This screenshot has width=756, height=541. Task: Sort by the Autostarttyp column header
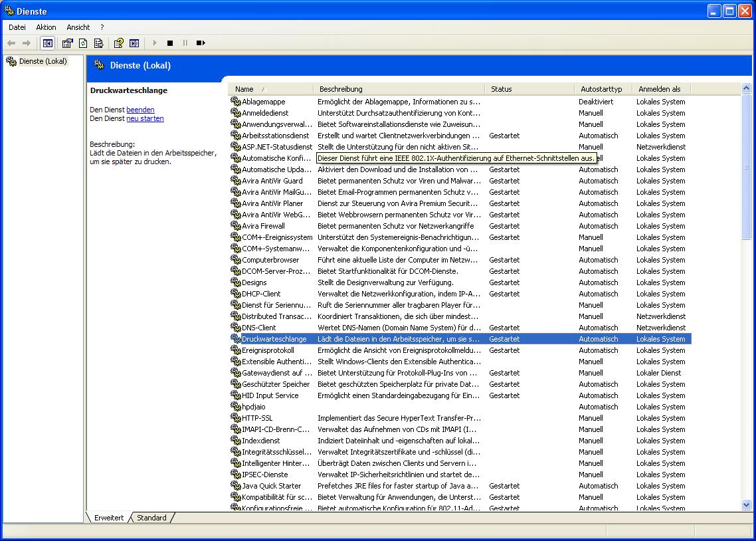(601, 89)
